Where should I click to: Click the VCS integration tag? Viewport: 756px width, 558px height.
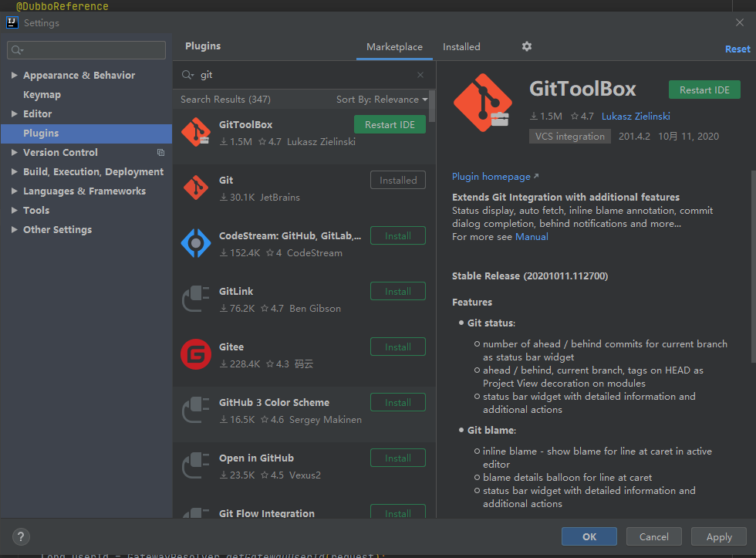(569, 137)
